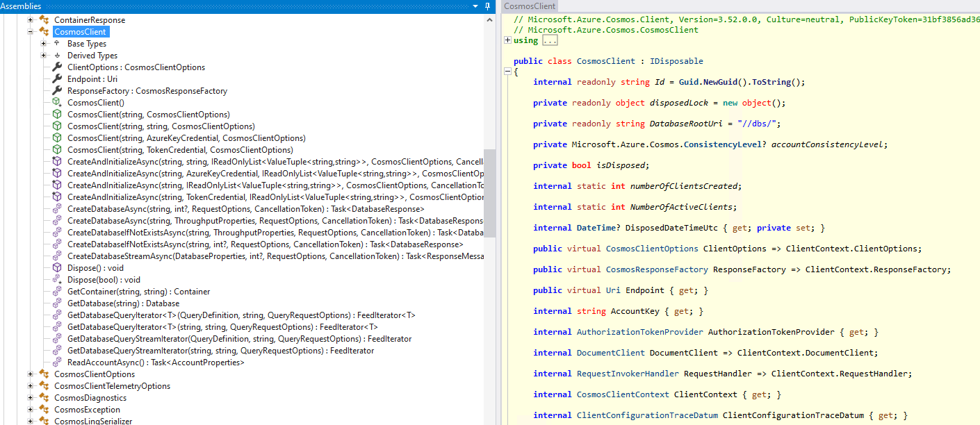Click the CosmosResponseFactory type link in code

pyautogui.click(x=657, y=269)
